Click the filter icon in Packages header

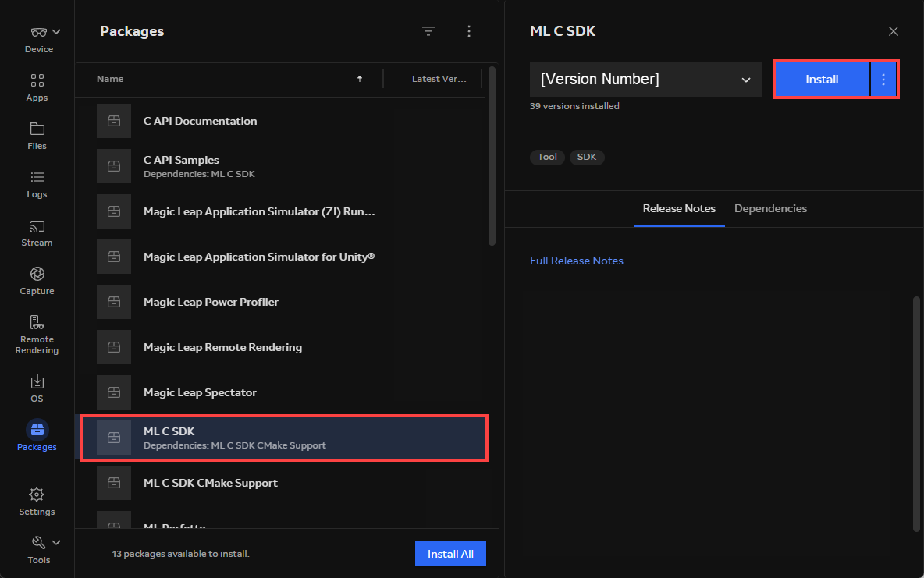point(428,31)
